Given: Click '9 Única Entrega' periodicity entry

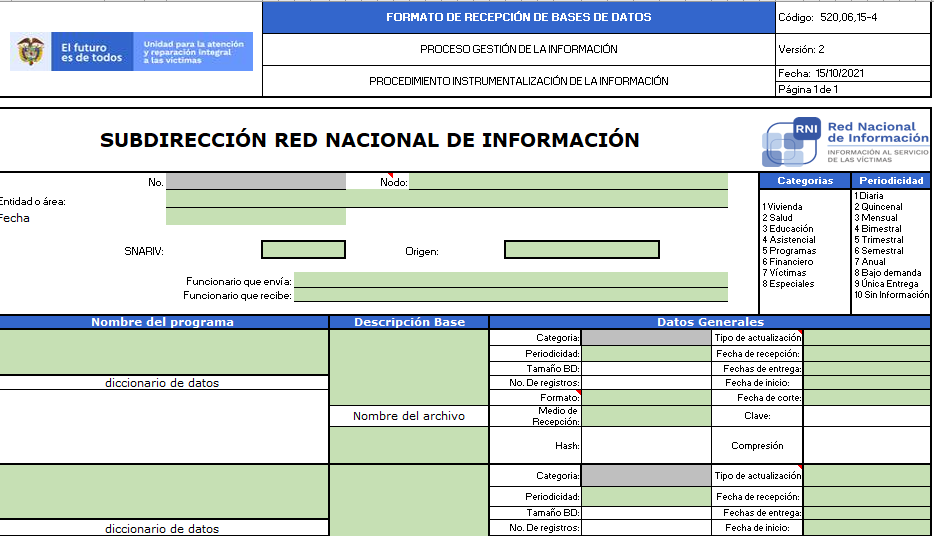Looking at the screenshot, I should pos(886,284).
